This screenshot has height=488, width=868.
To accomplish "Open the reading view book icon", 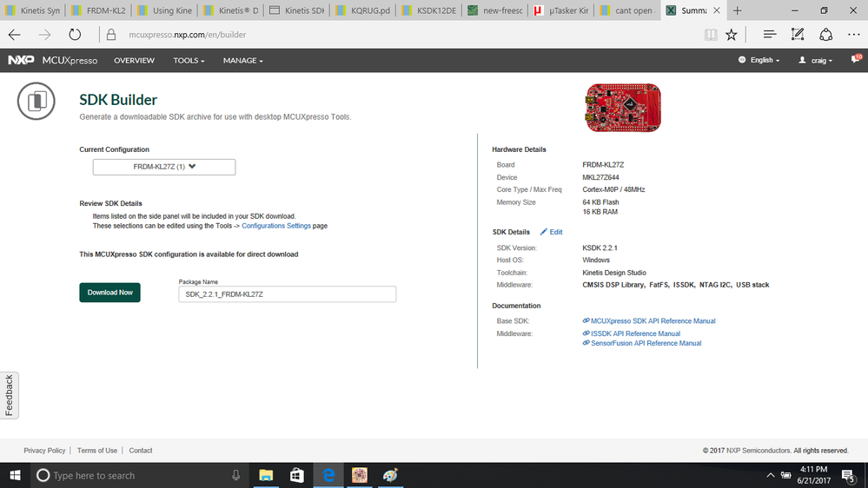I will (711, 35).
